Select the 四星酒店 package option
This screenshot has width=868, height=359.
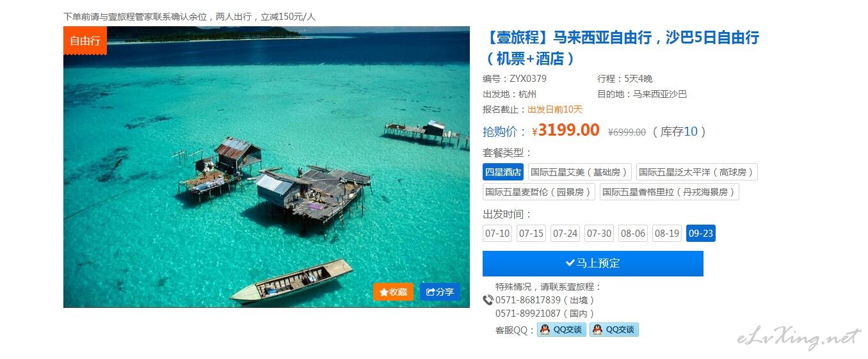click(503, 172)
